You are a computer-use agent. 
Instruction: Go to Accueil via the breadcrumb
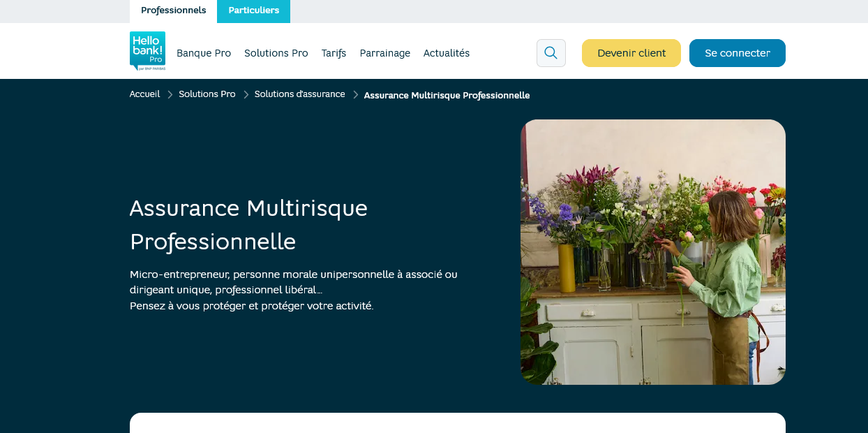pyautogui.click(x=144, y=94)
